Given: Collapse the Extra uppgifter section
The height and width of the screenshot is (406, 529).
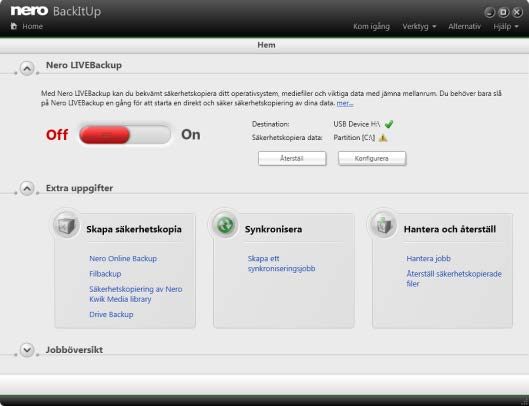Looking at the screenshot, I should tap(27, 188).
